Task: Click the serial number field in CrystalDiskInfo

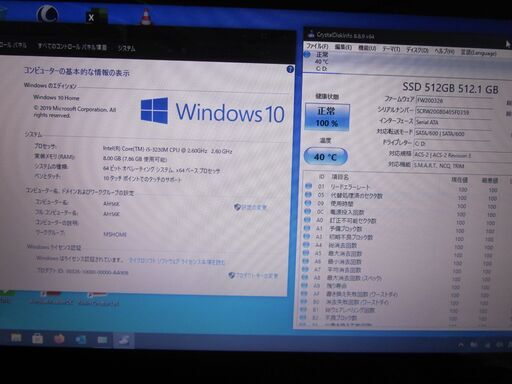Action: (454, 112)
